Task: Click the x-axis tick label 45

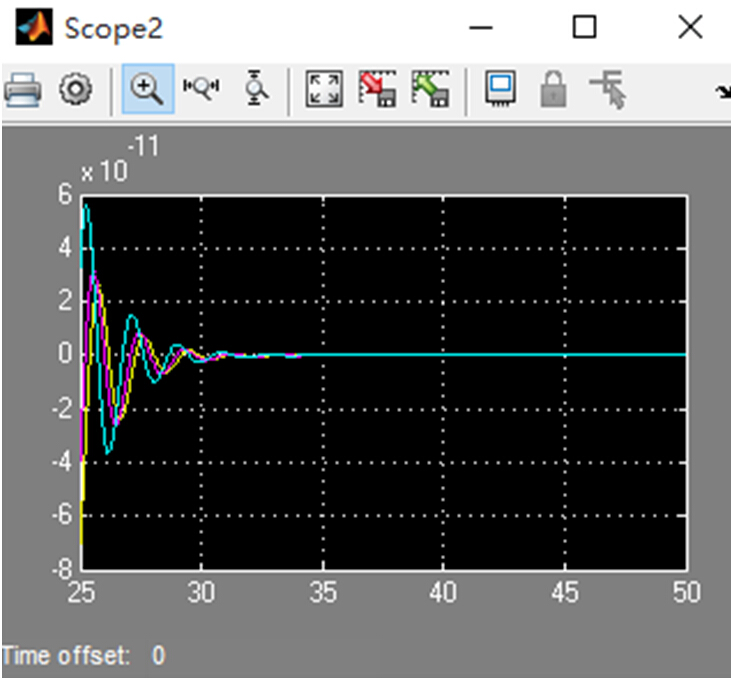Action: (x=565, y=592)
